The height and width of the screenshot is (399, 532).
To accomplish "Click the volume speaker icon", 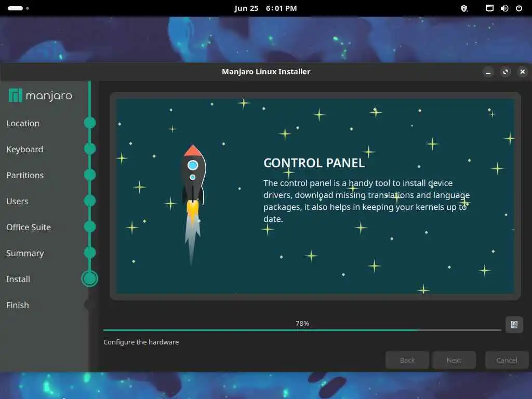I will tap(504, 8).
